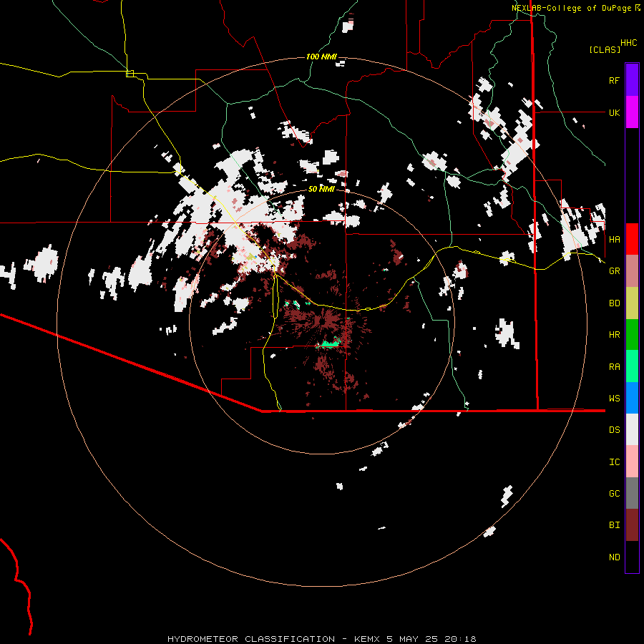
Task: Click the HR green legend swatch
Action: [x=632, y=335]
